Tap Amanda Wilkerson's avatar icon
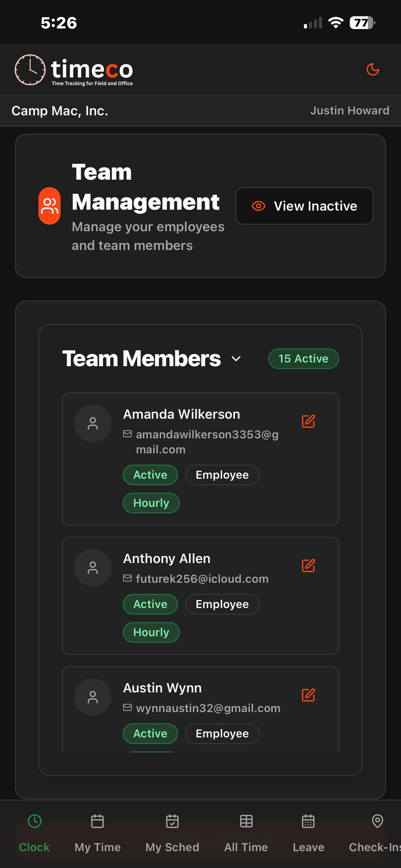This screenshot has height=868, width=401. [92, 424]
